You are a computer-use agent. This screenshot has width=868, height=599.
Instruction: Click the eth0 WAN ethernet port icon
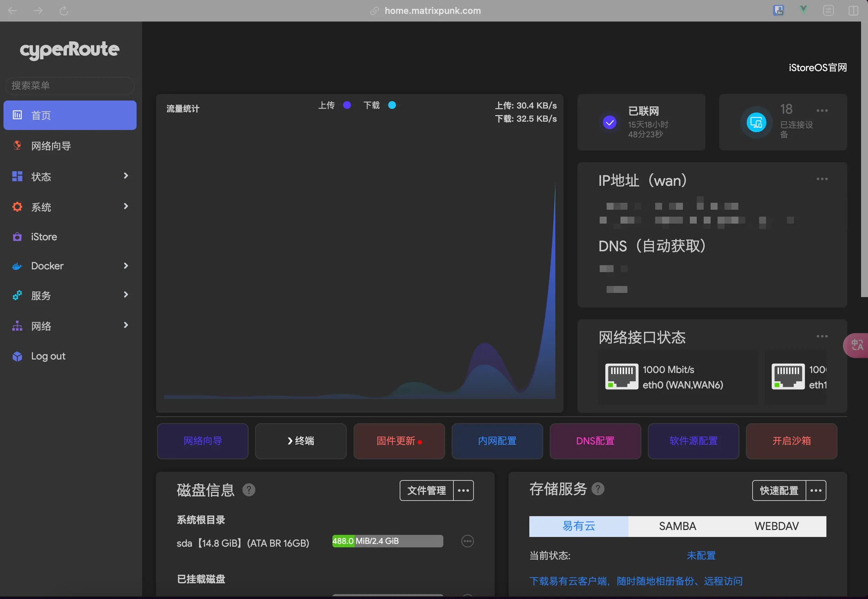point(621,376)
